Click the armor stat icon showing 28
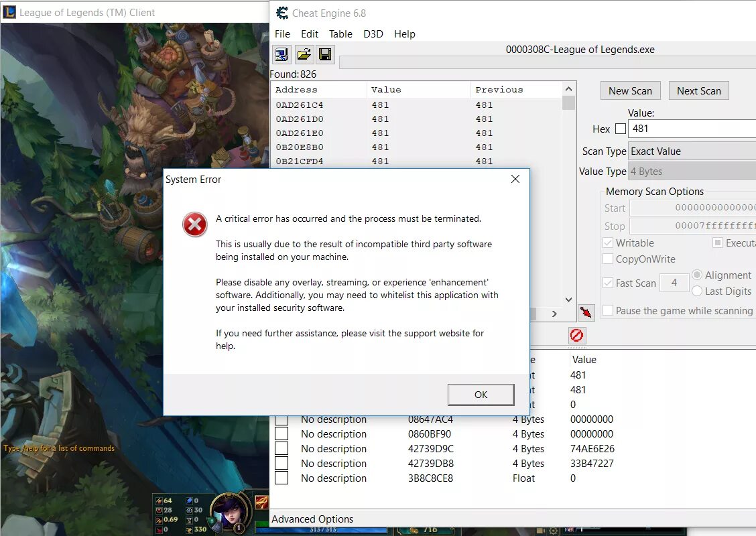Viewport: 756px width, 536px height. click(159, 510)
